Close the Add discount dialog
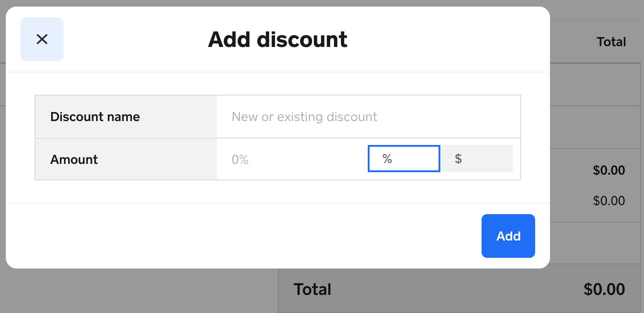The width and height of the screenshot is (644, 313). click(42, 39)
